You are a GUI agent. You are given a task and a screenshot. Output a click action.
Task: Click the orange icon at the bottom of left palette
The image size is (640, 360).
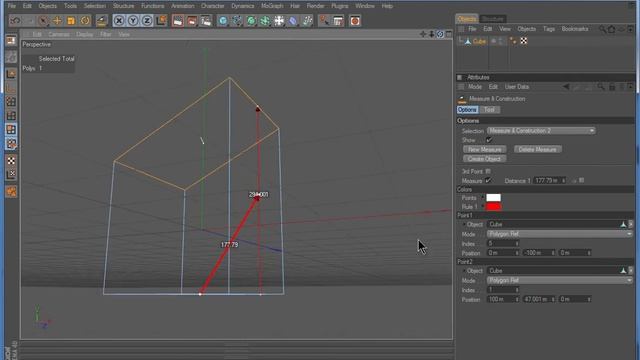(x=11, y=191)
